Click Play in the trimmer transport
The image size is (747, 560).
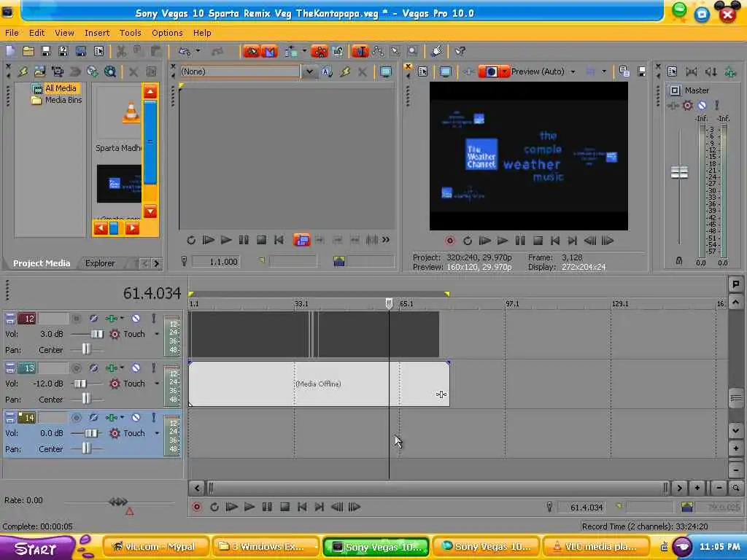[x=226, y=240]
